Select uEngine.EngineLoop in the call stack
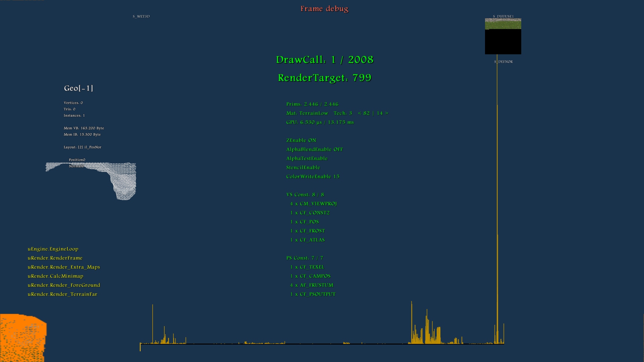644x362 pixels. 53,249
